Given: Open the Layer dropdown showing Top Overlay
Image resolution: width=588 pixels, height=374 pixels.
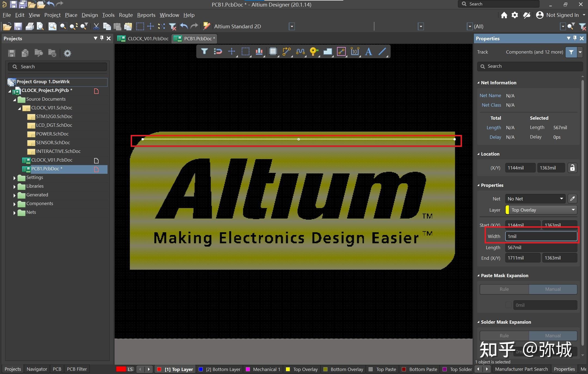Looking at the screenshot, I should [541, 210].
